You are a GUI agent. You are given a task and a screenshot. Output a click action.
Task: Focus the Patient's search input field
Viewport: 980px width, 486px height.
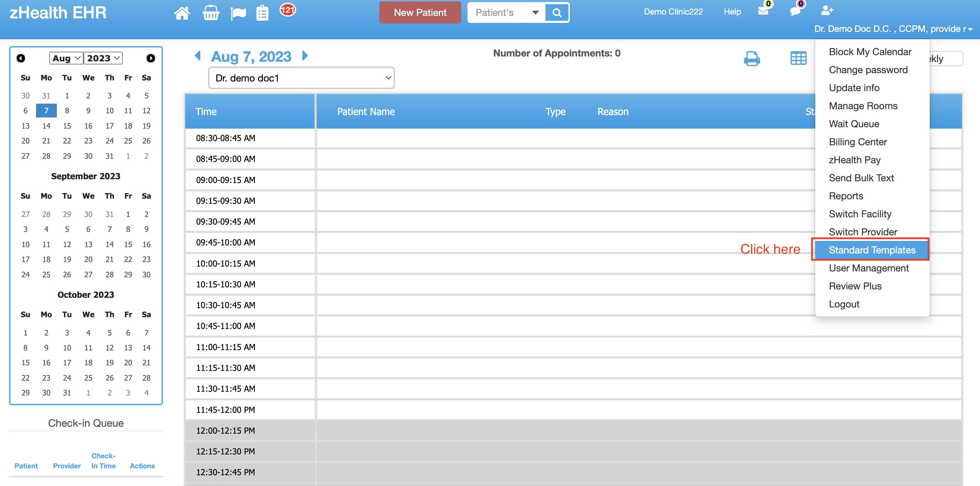point(497,12)
